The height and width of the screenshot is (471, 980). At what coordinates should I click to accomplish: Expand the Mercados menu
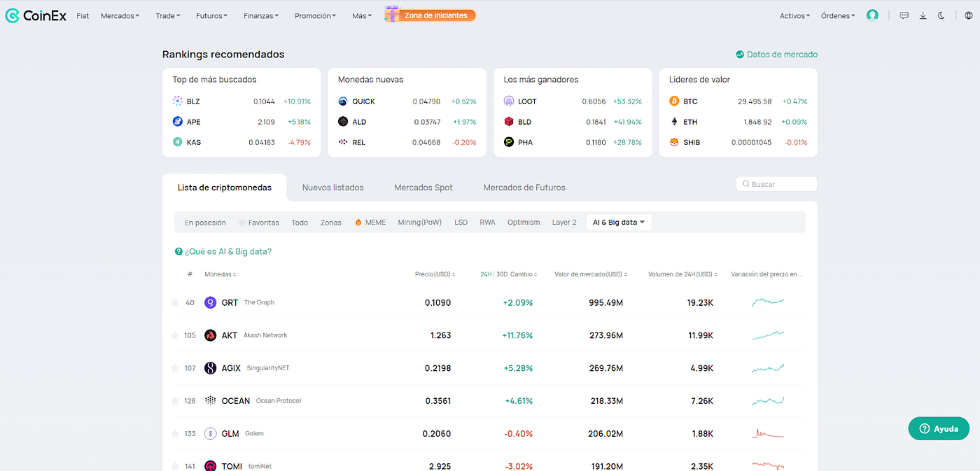(x=120, y=15)
